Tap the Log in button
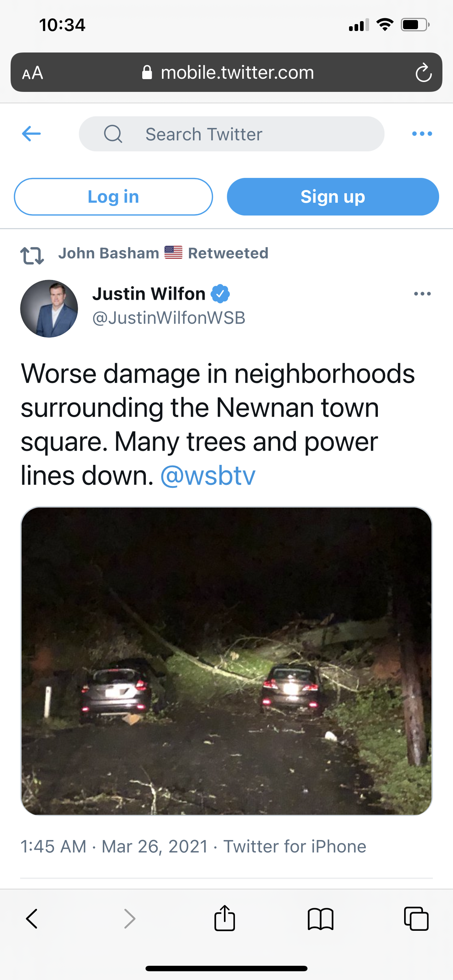 [113, 197]
